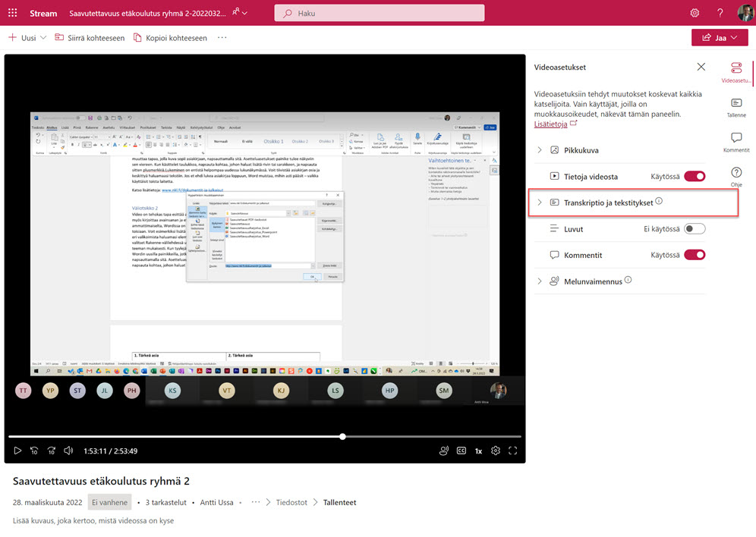Move the video progress slider handle
The height and width of the screenshot is (537, 756).
click(x=342, y=436)
